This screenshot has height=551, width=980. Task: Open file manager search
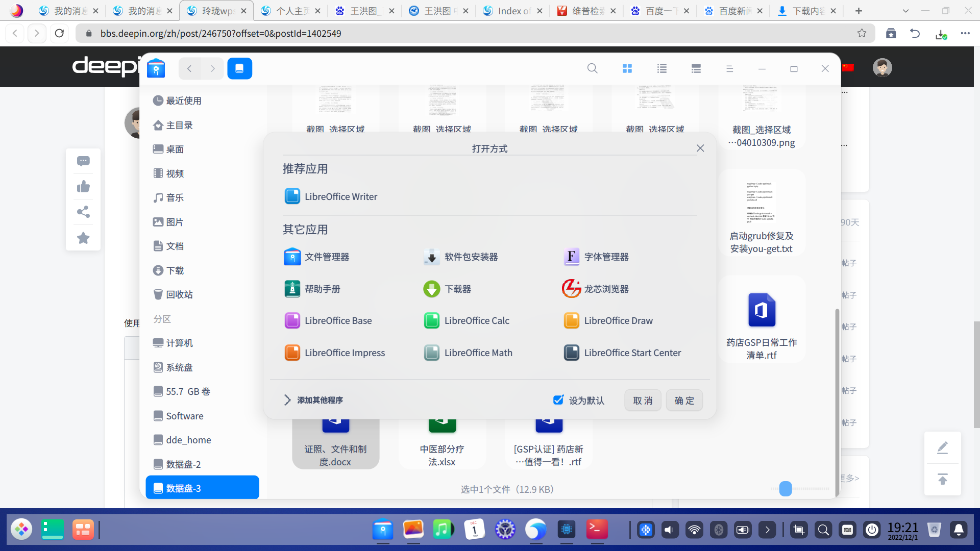click(x=592, y=68)
